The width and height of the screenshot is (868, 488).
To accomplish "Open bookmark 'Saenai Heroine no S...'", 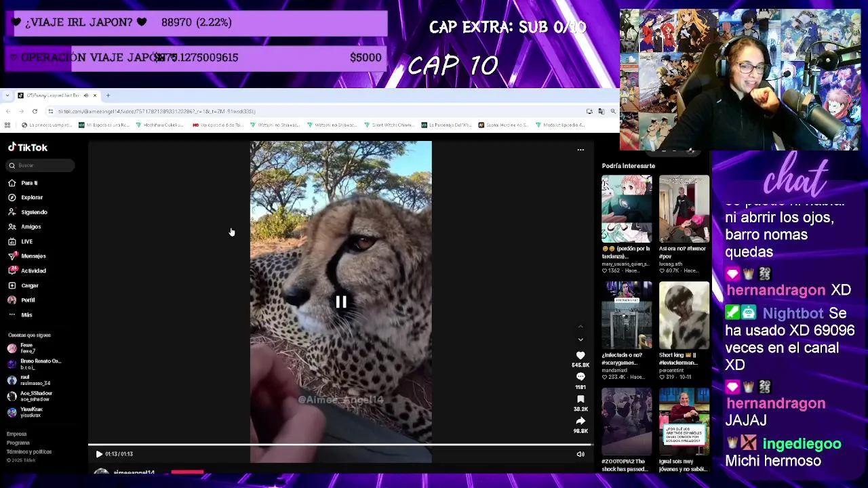I will pos(503,125).
